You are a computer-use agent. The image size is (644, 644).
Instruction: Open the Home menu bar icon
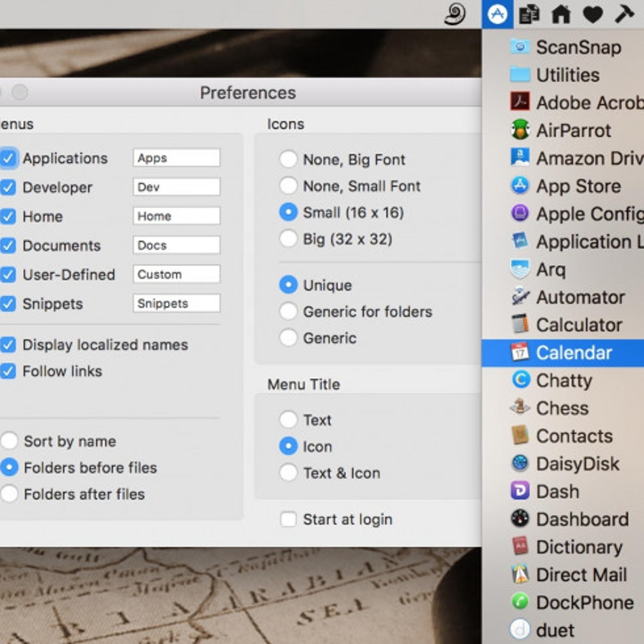click(x=561, y=14)
